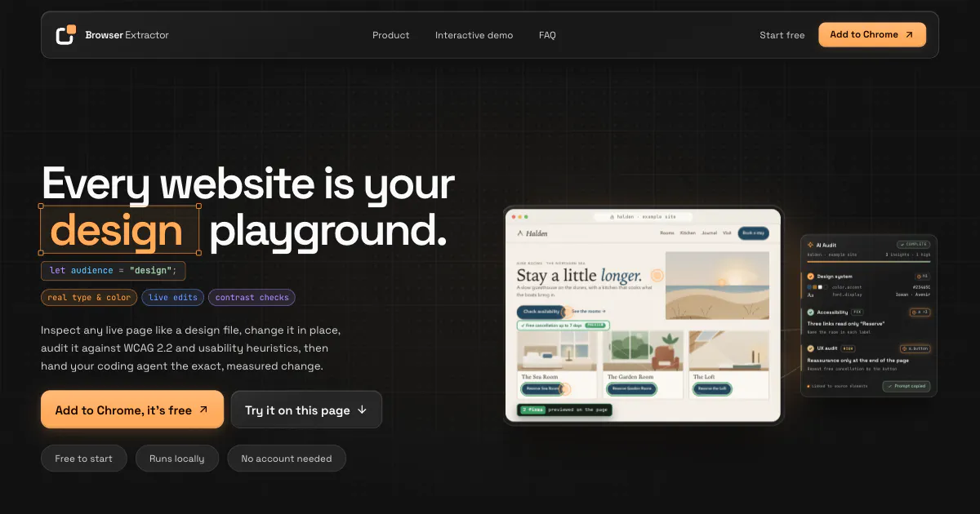The image size is (980, 514).
Task: Click the "Check availability" button in preview
Action: pyautogui.click(x=541, y=312)
